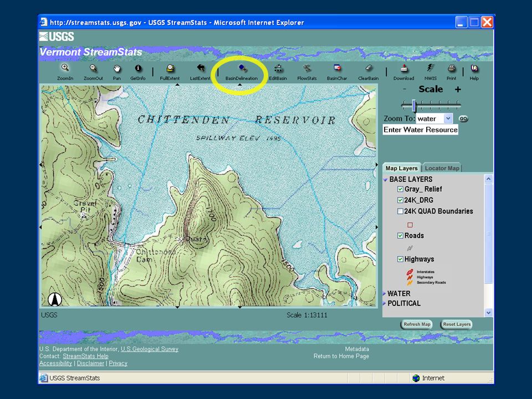Collapse the BASE LAYERS group
The image size is (532, 399).
coord(386,180)
